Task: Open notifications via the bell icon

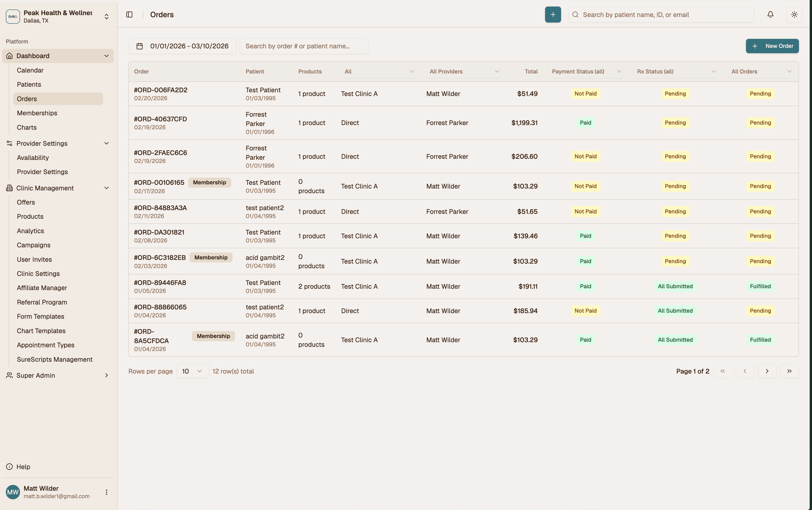Action: (x=770, y=14)
